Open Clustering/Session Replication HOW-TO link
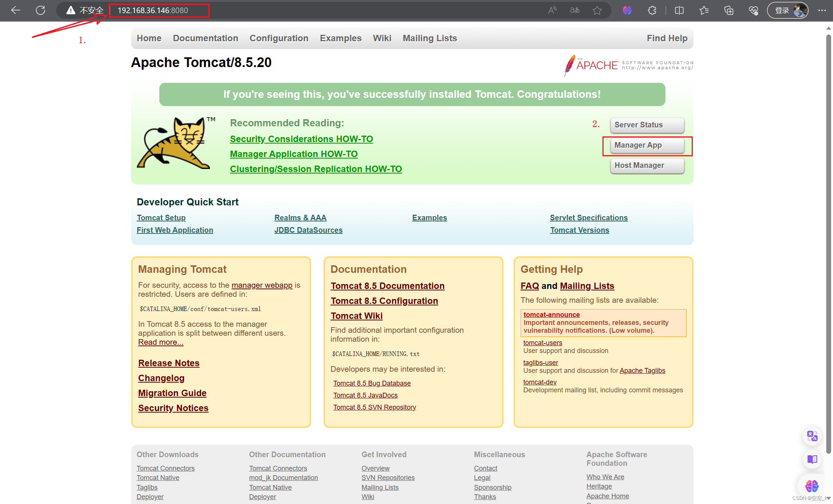This screenshot has height=504, width=833. tap(316, 169)
